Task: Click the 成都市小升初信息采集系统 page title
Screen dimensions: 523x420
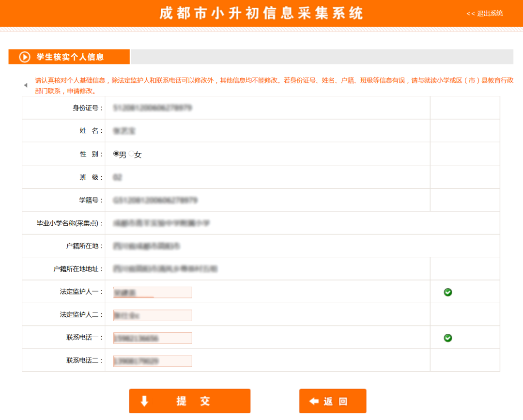Action: pos(261,13)
